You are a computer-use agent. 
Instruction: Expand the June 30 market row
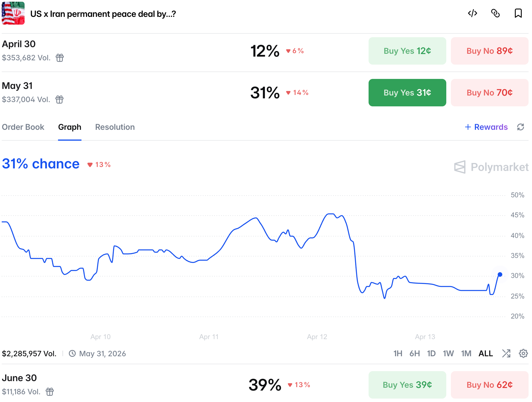pos(183,385)
